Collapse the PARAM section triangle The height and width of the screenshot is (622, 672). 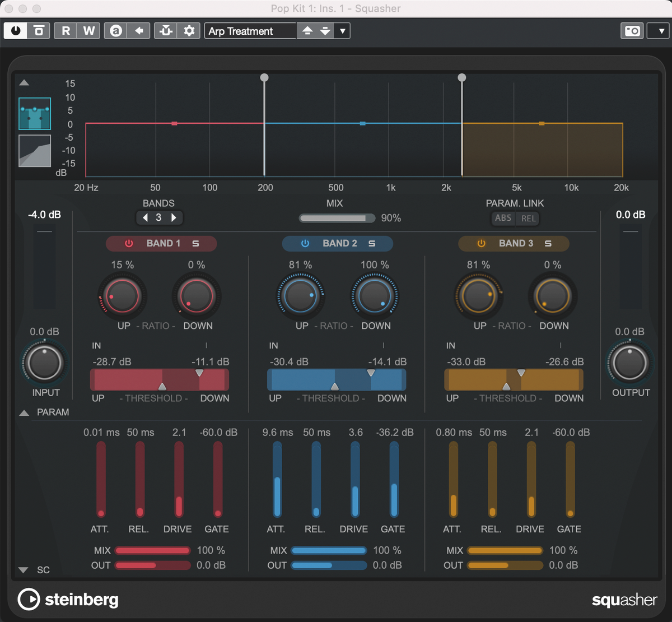(24, 412)
